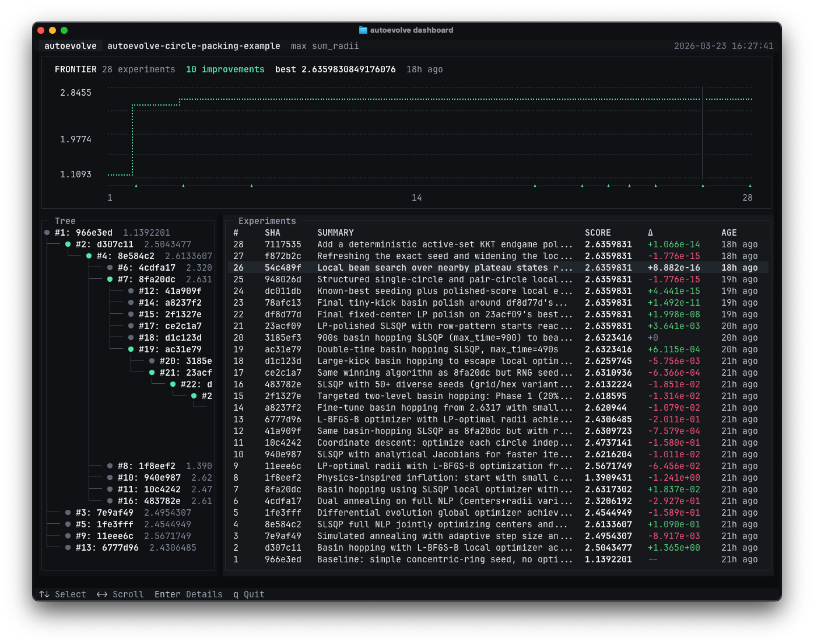The image size is (814, 644).
Task: Click chart y-axis label 2.8455
Action: tap(76, 93)
